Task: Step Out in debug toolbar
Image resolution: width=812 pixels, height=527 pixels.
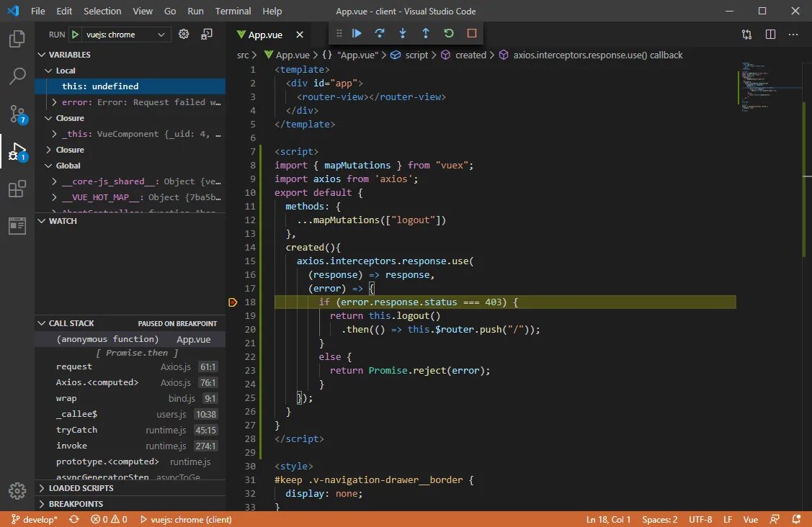Action: pyautogui.click(x=426, y=33)
